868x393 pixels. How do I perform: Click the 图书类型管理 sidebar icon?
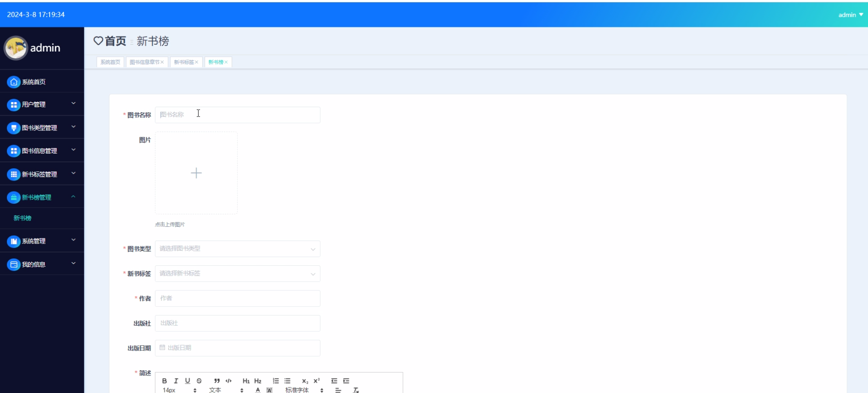(x=14, y=128)
